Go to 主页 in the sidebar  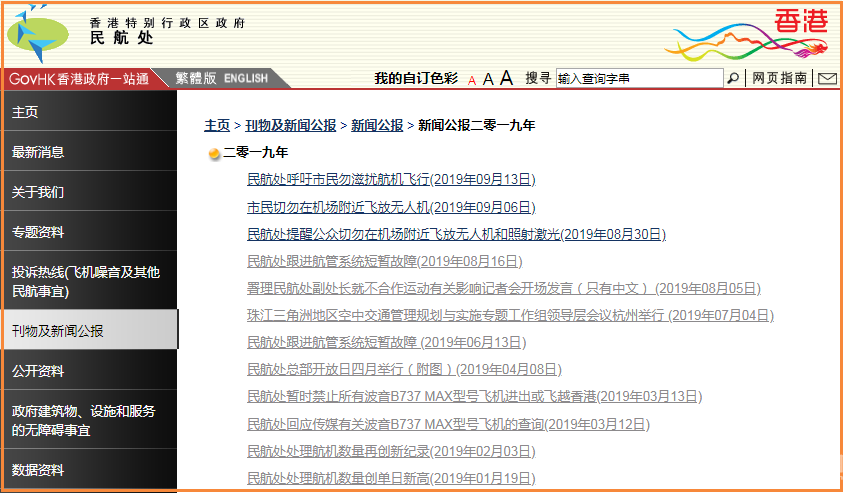pos(89,111)
